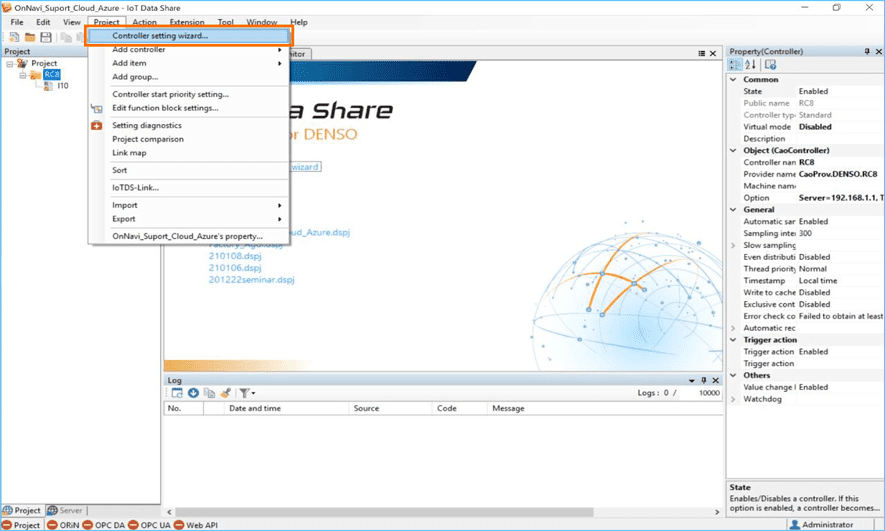Click the blue download arrow in Log toolbar
The image size is (885, 531).
pos(193,393)
